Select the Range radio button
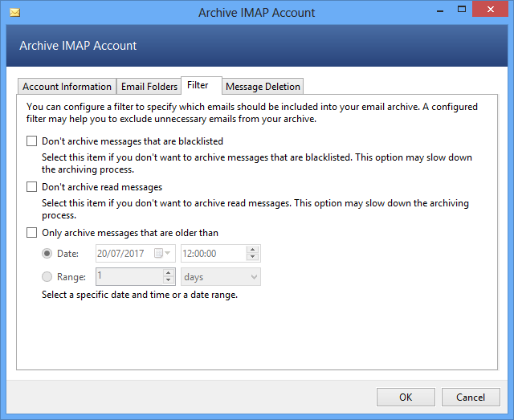This screenshot has width=514, height=420. (47, 276)
